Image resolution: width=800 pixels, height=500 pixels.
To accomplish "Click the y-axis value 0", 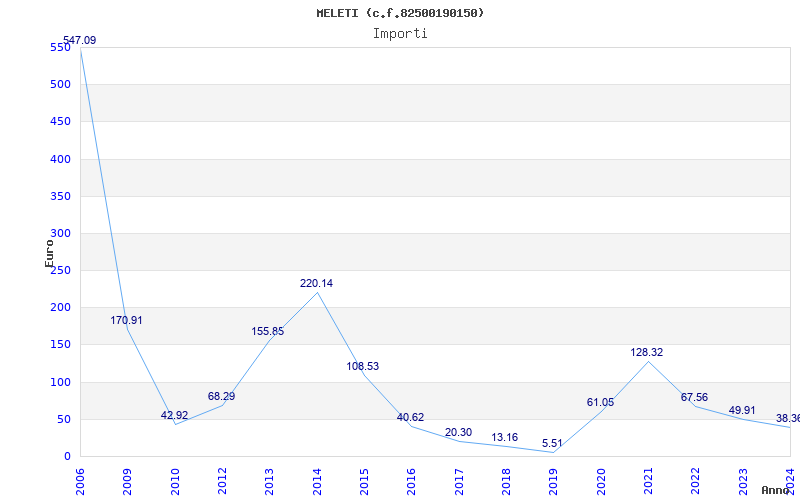I will [x=67, y=457].
